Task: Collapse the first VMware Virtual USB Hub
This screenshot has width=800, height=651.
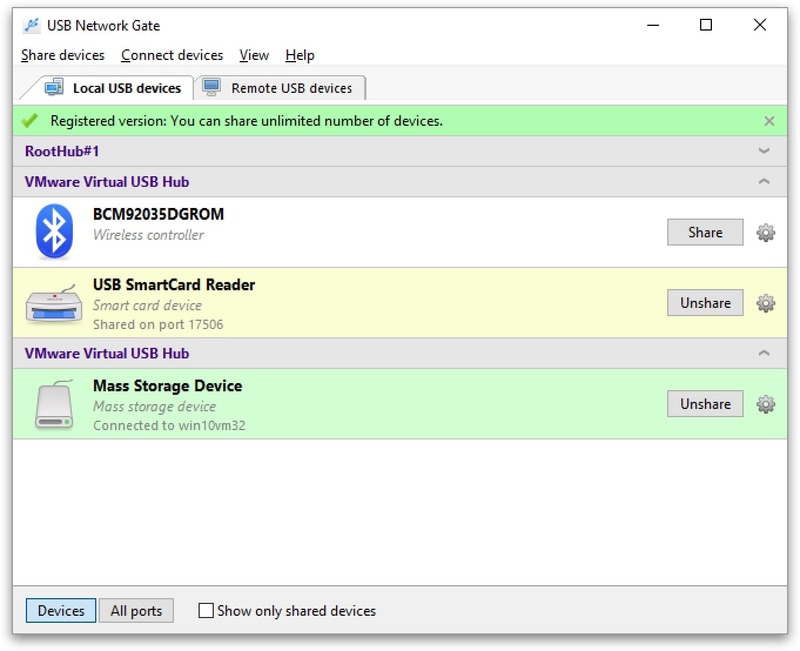Action: (764, 182)
